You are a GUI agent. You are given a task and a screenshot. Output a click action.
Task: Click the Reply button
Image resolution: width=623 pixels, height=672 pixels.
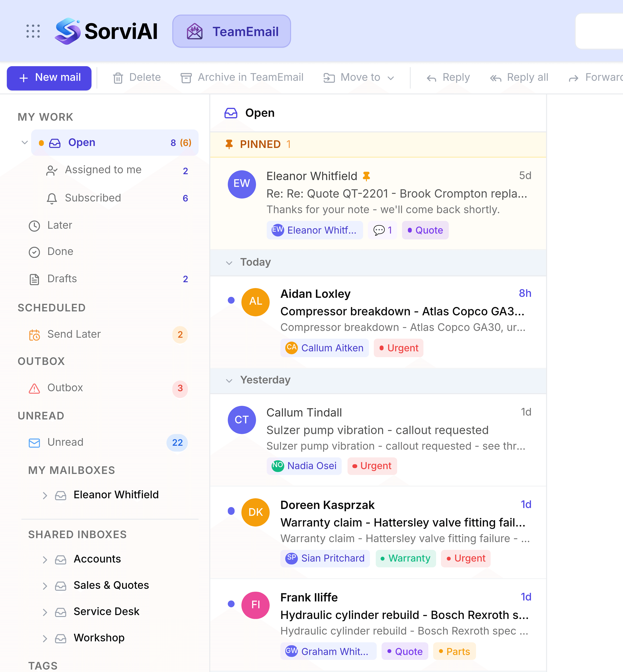click(448, 78)
